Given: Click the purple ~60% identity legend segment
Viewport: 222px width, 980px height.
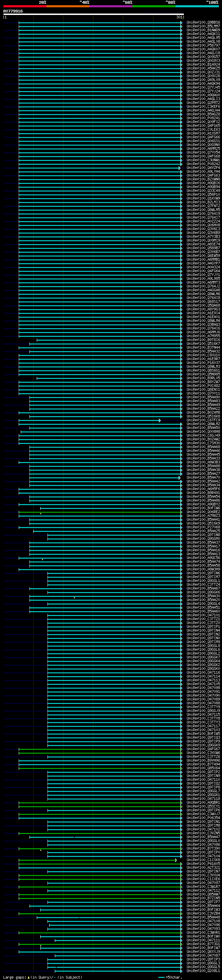Looking at the screenshot, I should [x=111, y=6].
